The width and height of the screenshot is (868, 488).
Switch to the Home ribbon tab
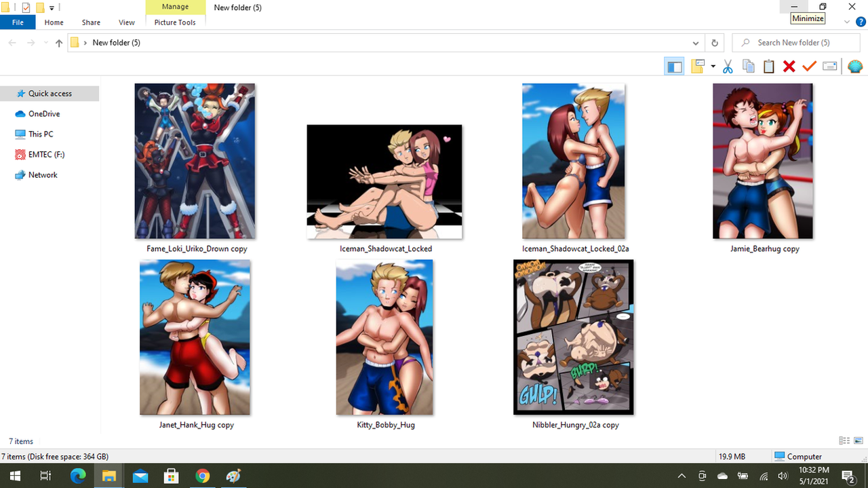click(x=54, y=22)
